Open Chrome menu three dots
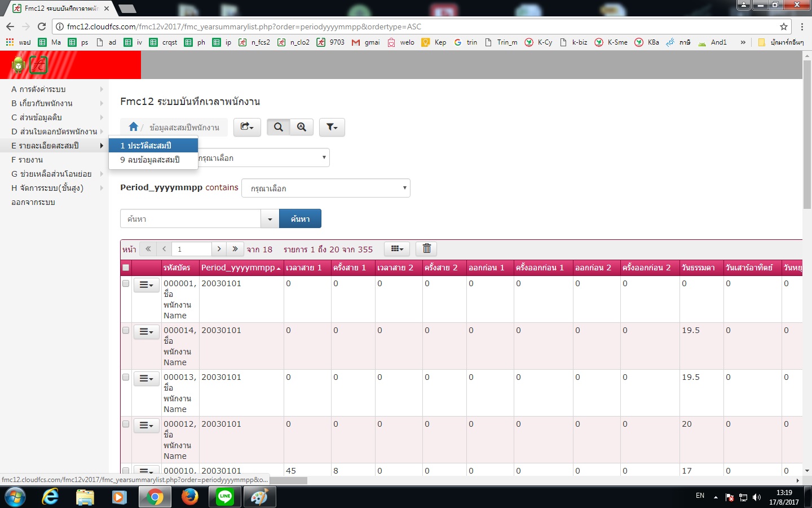This screenshot has height=508, width=812. 802,27
